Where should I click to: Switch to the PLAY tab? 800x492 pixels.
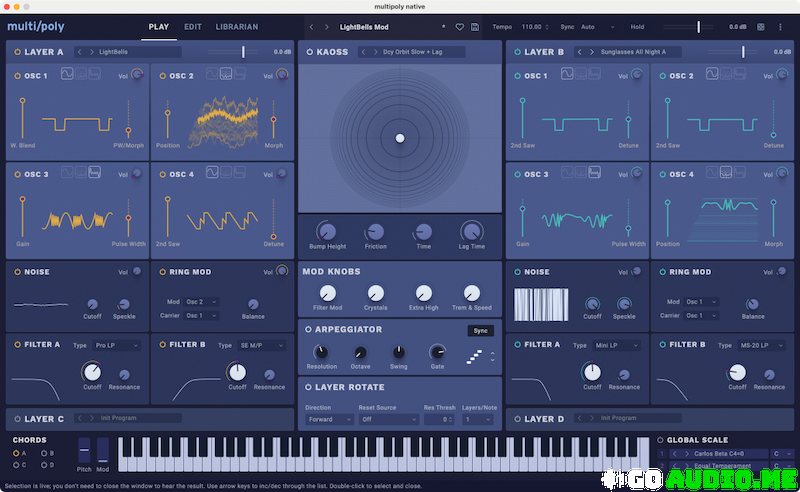coord(159,27)
